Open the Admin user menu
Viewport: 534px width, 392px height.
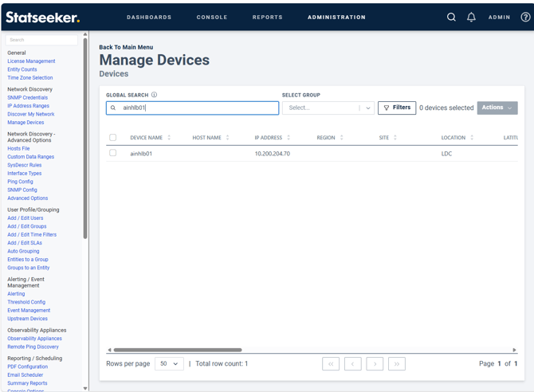(499, 17)
